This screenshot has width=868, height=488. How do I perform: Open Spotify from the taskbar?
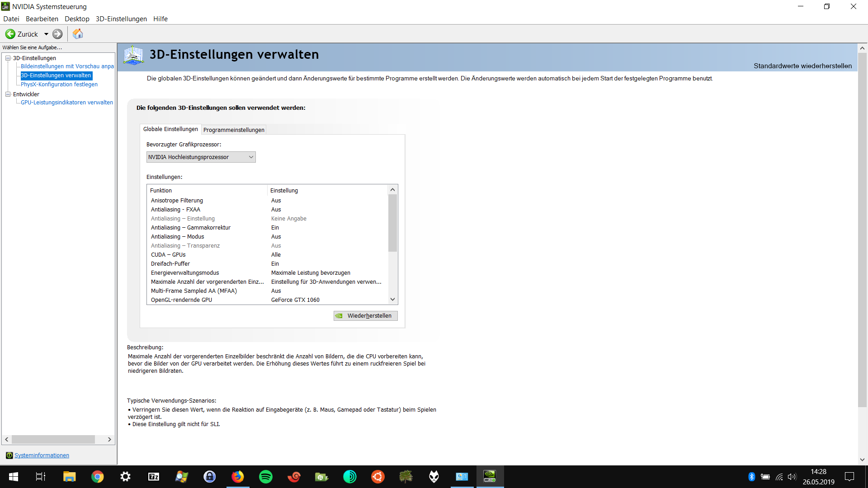(266, 477)
